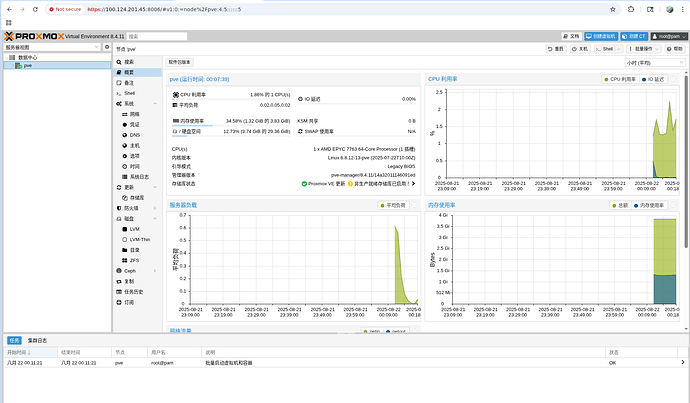Collapse the 更新 section chevron

click(155, 187)
